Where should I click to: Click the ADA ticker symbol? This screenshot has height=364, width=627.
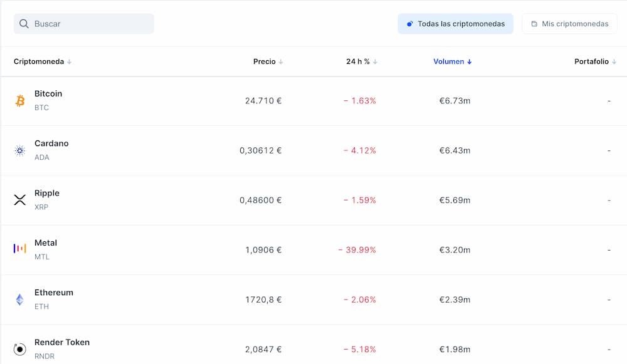(x=42, y=157)
